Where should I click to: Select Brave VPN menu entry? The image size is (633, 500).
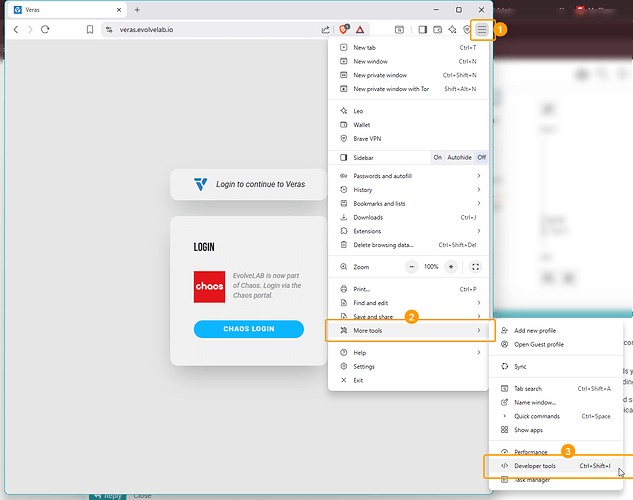pos(409,138)
